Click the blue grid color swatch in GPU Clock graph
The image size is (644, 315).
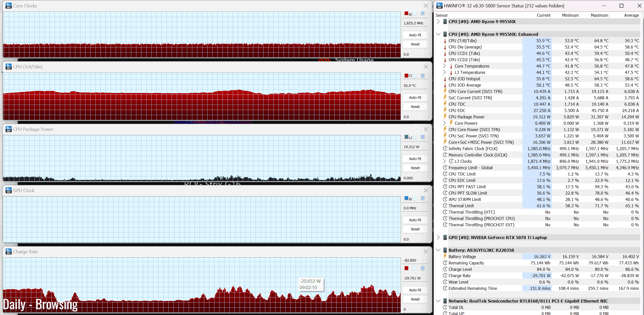point(423,198)
